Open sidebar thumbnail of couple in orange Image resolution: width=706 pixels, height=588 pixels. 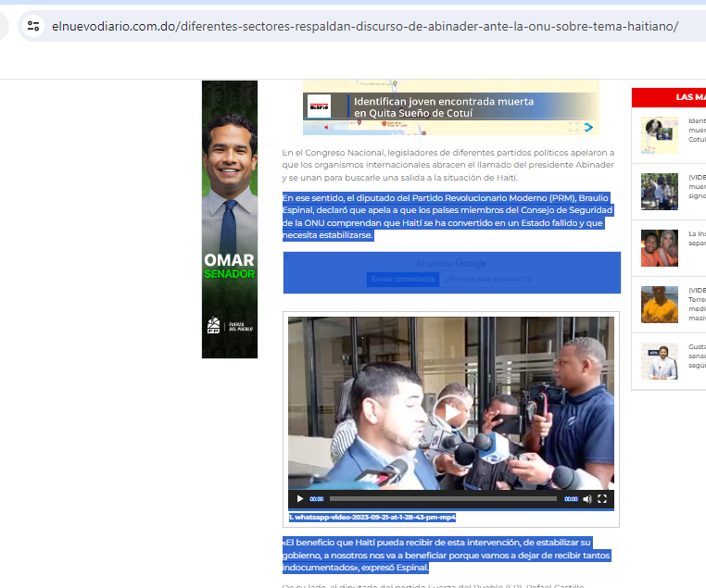click(660, 248)
